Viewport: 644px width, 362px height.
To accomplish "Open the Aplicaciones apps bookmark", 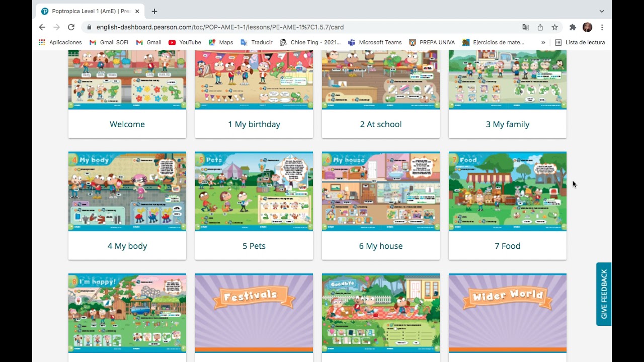I will 60,42.
